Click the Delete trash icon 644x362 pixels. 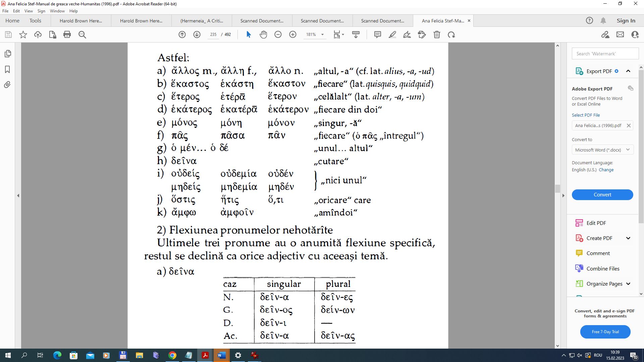coord(437,35)
